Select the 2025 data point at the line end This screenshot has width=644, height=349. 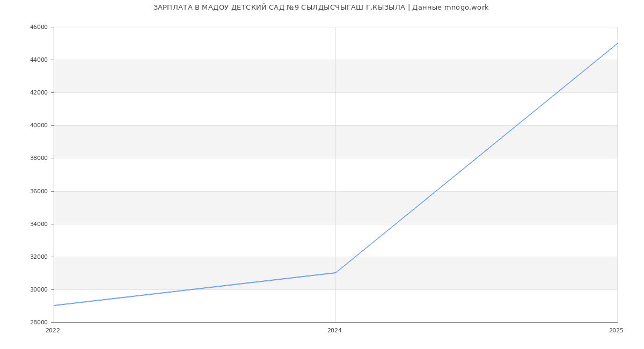[617, 43]
